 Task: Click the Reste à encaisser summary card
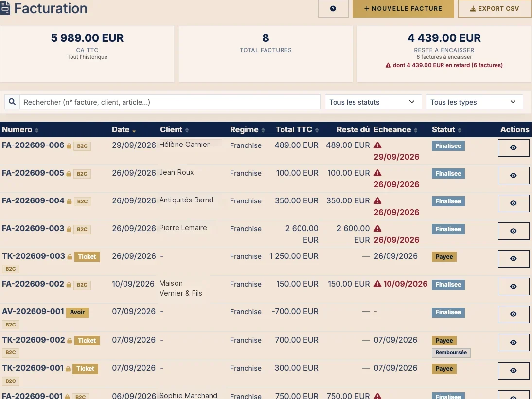[444, 54]
